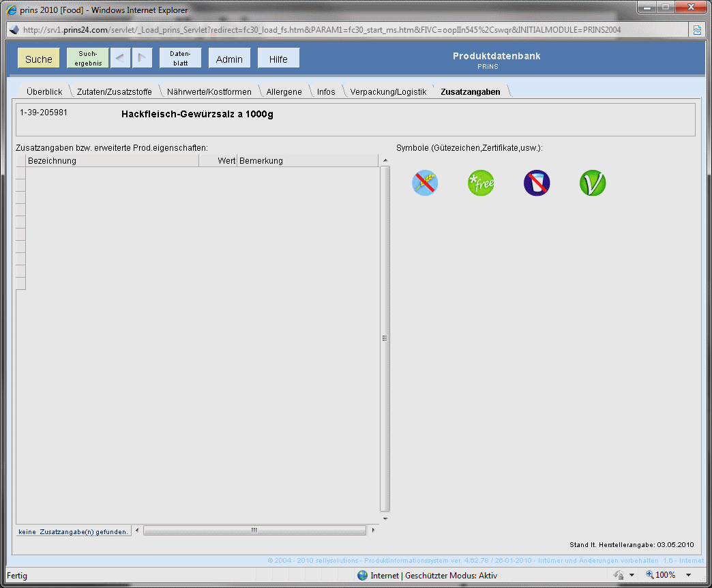712x588 pixels.
Task: Click the compatibility view icon in address bar
Action: coord(697,30)
